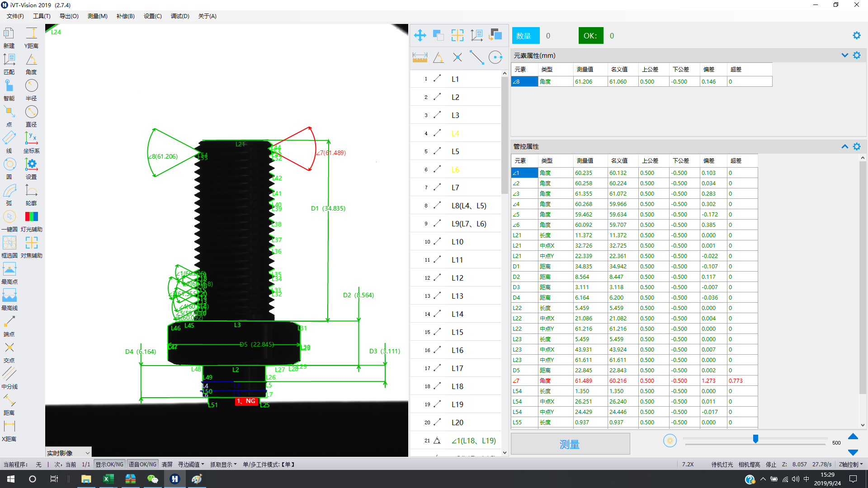The image size is (868, 488).
Task: Select the 线 (Line) tool
Action: 9,138
